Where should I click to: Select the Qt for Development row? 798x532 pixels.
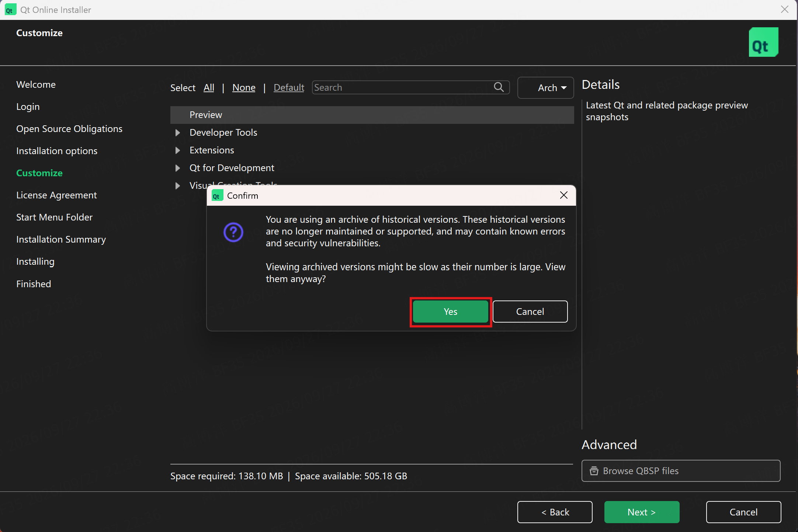pyautogui.click(x=372, y=168)
